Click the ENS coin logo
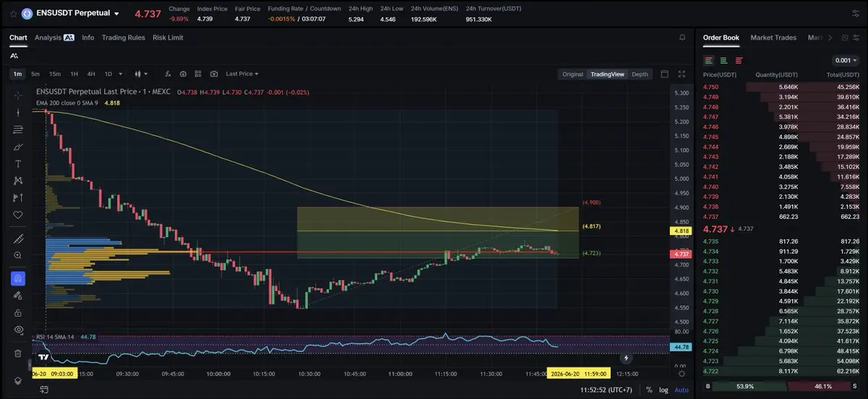Screen dimensions: 868x399 point(27,13)
